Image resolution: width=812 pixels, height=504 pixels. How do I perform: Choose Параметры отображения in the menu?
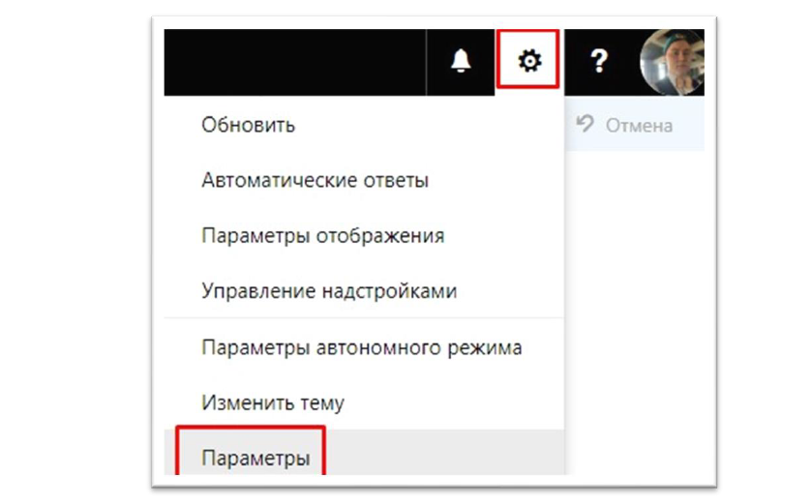pyautogui.click(x=322, y=236)
